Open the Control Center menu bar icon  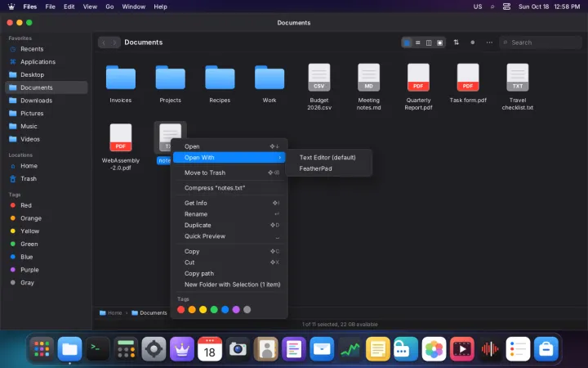[506, 7]
